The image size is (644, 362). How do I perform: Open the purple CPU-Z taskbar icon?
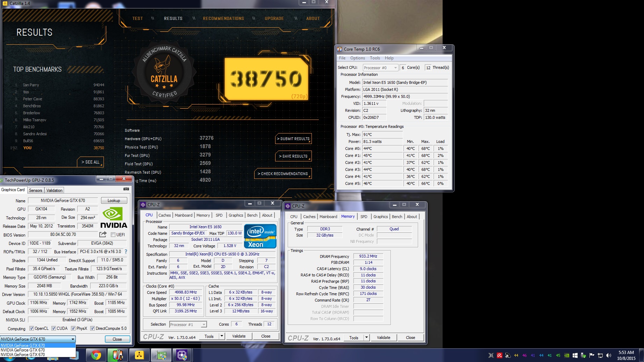(182, 355)
